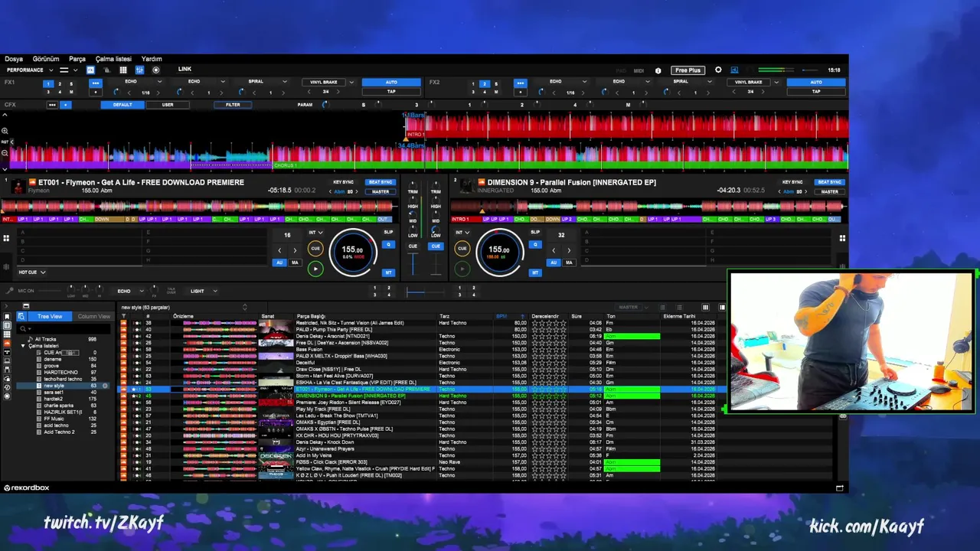Viewport: 980px width, 551px height.
Task: Collapse the Çalma listeleri tree
Action: point(23,346)
